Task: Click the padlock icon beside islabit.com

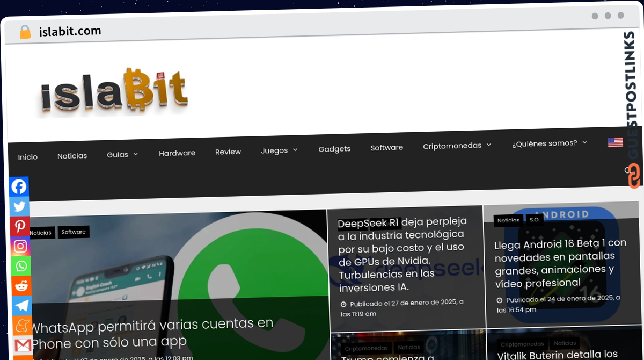Action: coord(25,32)
